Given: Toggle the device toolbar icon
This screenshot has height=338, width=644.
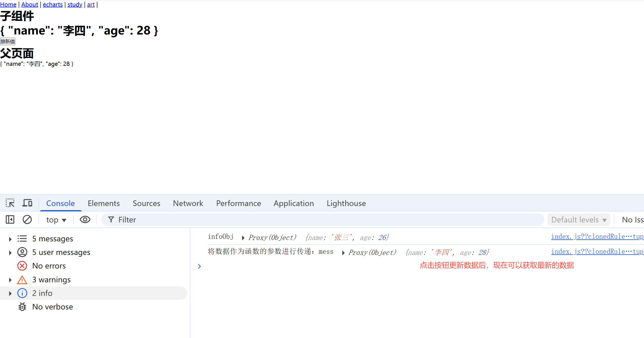Looking at the screenshot, I should click(x=27, y=203).
